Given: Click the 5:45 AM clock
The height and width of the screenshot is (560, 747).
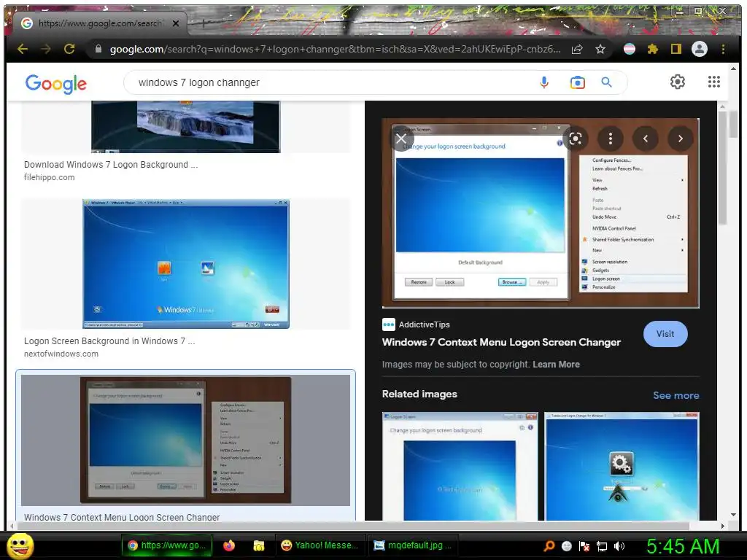Looking at the screenshot, I should [x=683, y=546].
